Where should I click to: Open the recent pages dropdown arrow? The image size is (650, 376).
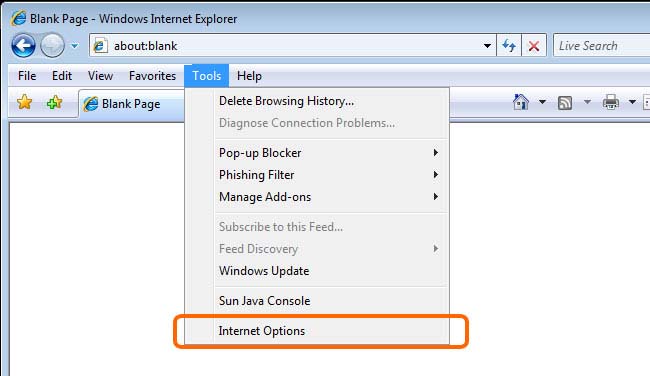tap(74, 46)
